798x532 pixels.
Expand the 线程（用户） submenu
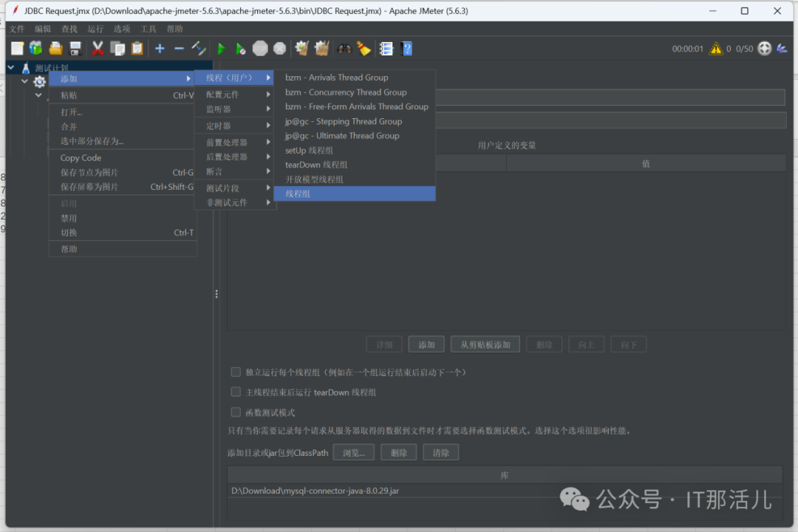(x=235, y=78)
